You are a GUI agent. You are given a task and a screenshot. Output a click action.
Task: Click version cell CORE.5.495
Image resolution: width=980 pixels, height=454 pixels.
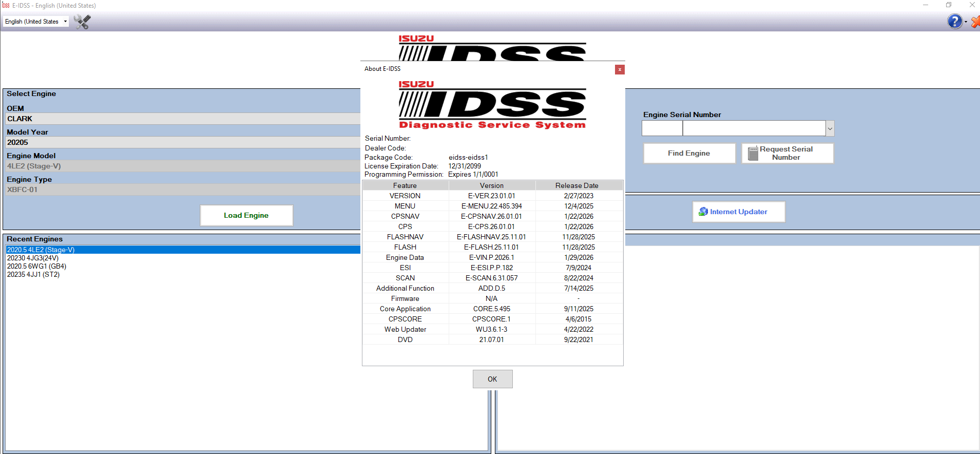(492, 309)
